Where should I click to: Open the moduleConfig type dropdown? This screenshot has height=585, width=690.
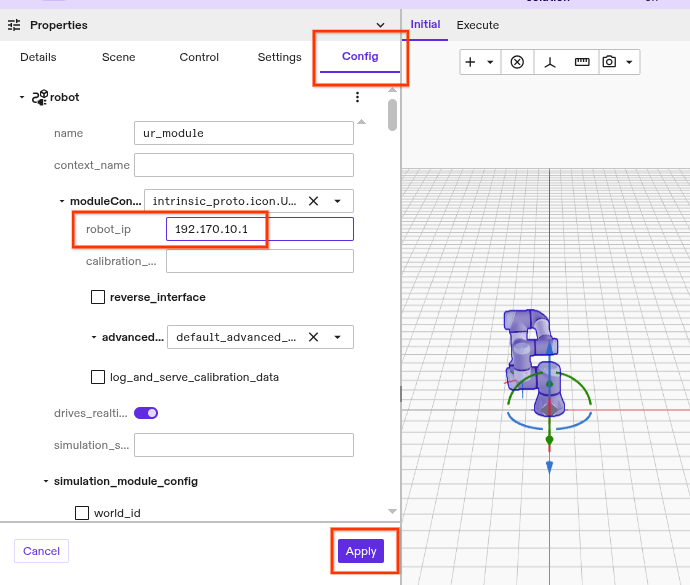click(338, 201)
